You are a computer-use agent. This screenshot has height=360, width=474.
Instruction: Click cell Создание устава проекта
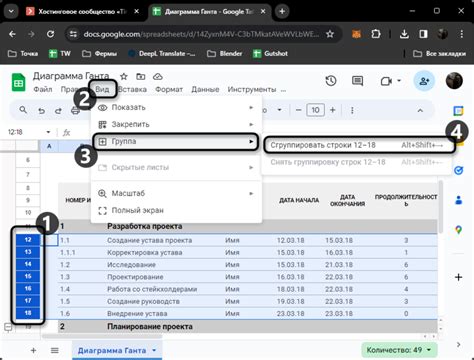coord(149,240)
